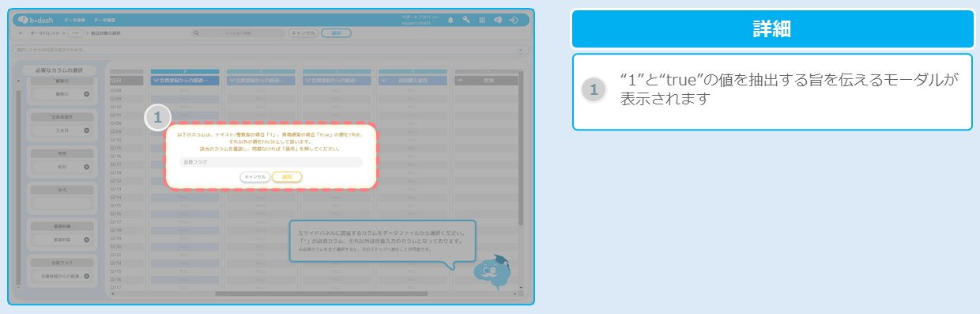Click the modal's yellow 適用 button

[x=287, y=176]
